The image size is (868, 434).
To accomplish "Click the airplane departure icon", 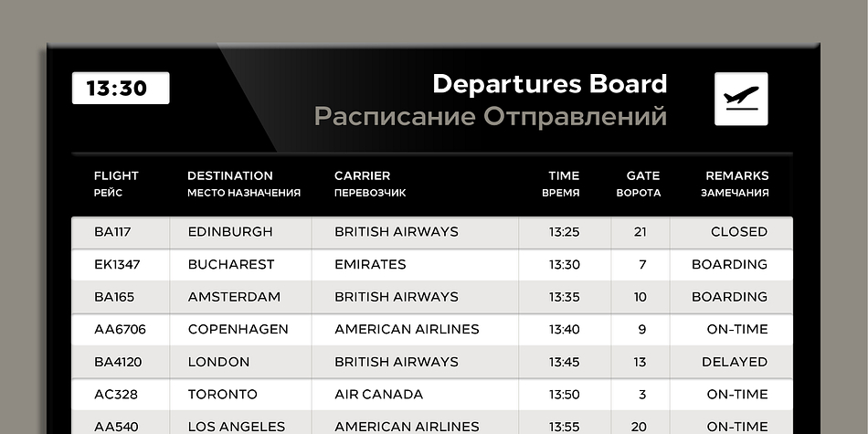I will click(741, 99).
